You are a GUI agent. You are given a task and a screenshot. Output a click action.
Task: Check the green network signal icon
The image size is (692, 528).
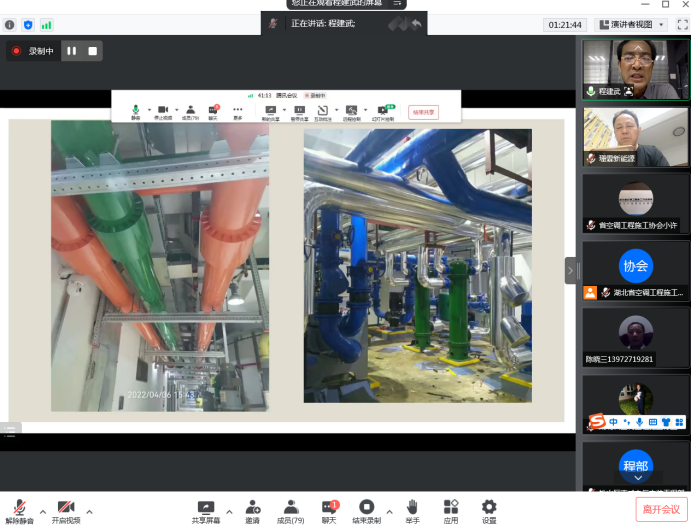click(46, 25)
